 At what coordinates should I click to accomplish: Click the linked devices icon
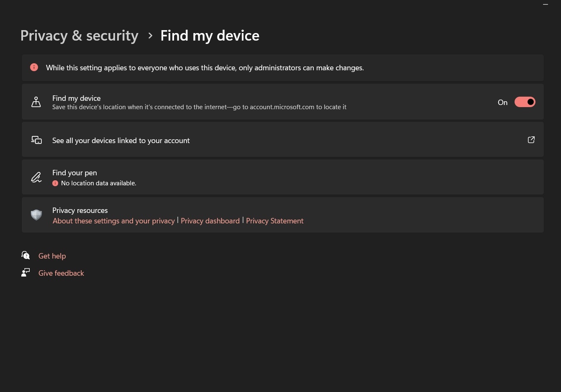(36, 140)
